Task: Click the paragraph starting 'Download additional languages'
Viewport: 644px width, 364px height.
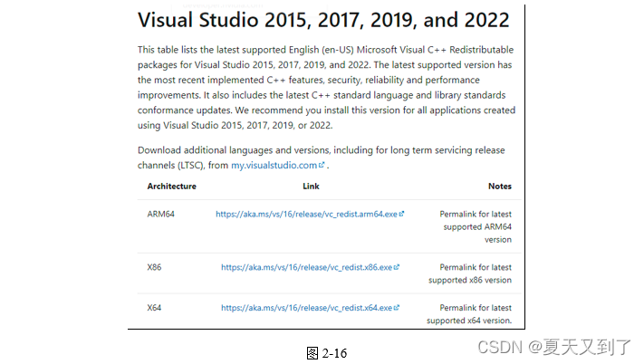Action: pyautogui.click(x=322, y=158)
